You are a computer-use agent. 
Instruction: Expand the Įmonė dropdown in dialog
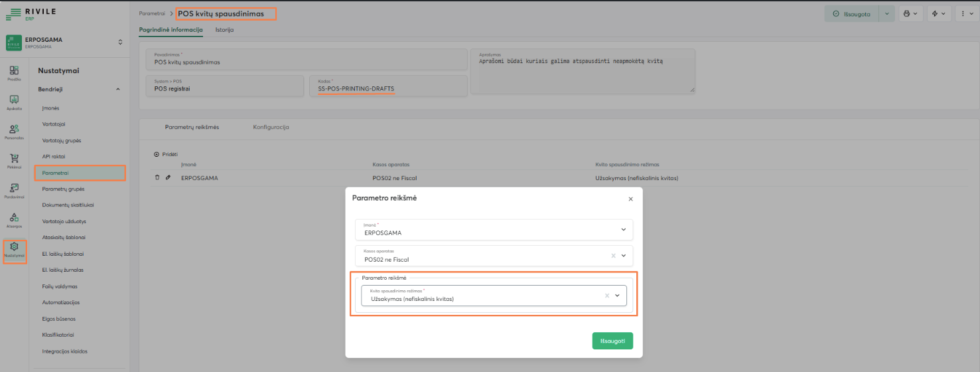623,229
